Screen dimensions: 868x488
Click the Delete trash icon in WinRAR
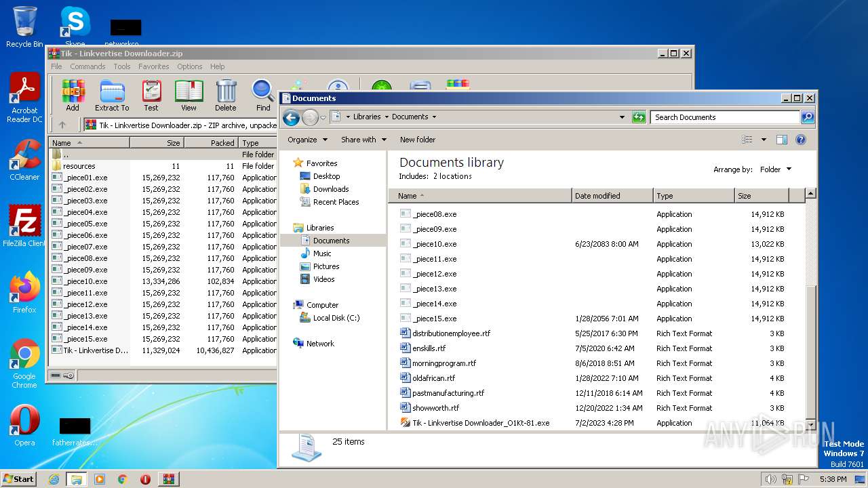[226, 95]
